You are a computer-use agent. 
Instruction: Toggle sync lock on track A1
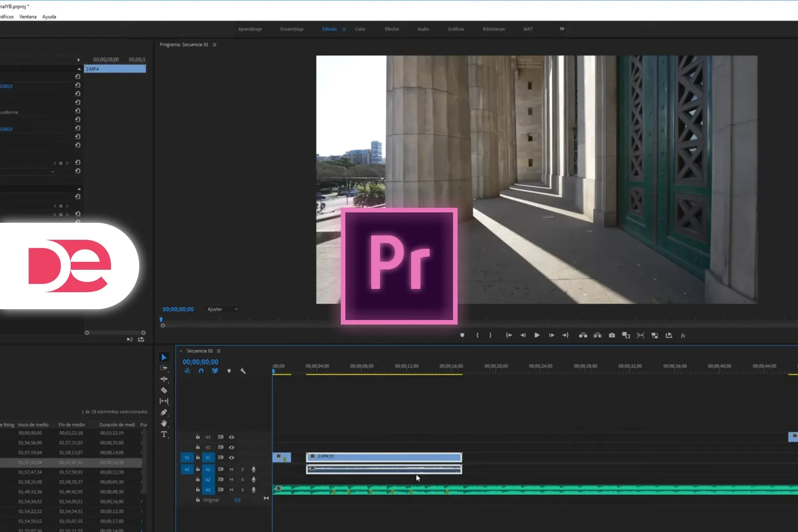[221, 469]
